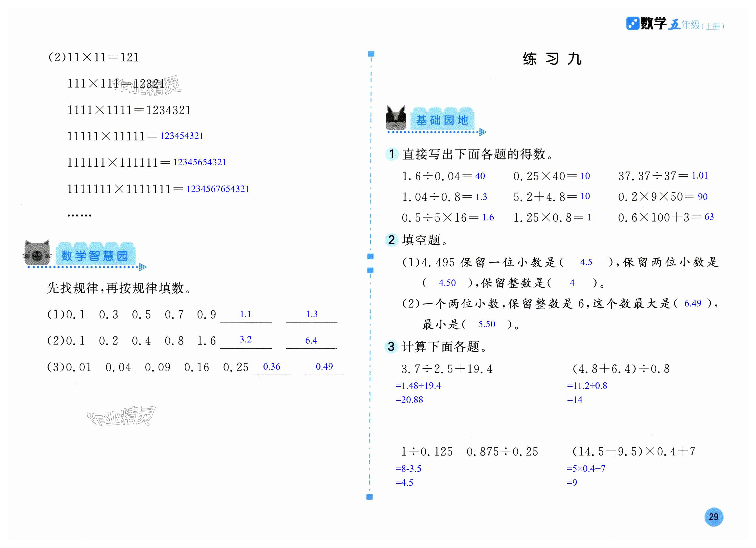
Task: Click the header text 五年级(上册)
Action: pos(696,25)
